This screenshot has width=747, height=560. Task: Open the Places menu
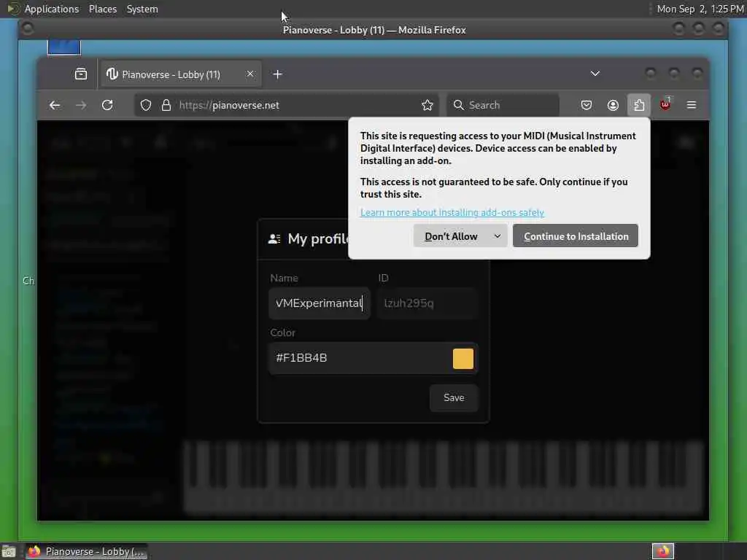(102, 9)
